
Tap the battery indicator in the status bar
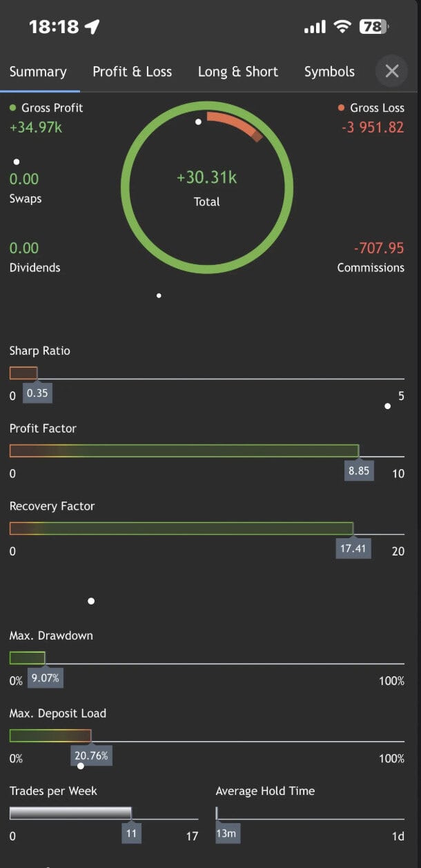374,27
